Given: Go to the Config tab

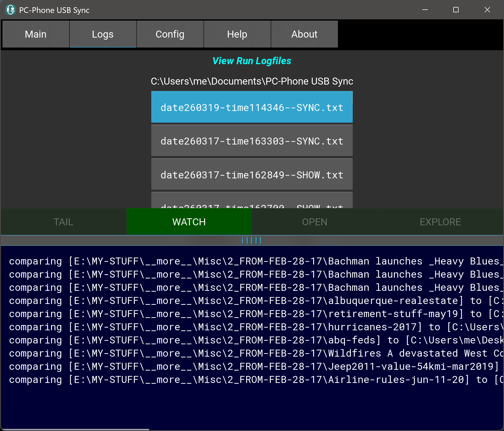Looking at the screenshot, I should pyautogui.click(x=170, y=34).
